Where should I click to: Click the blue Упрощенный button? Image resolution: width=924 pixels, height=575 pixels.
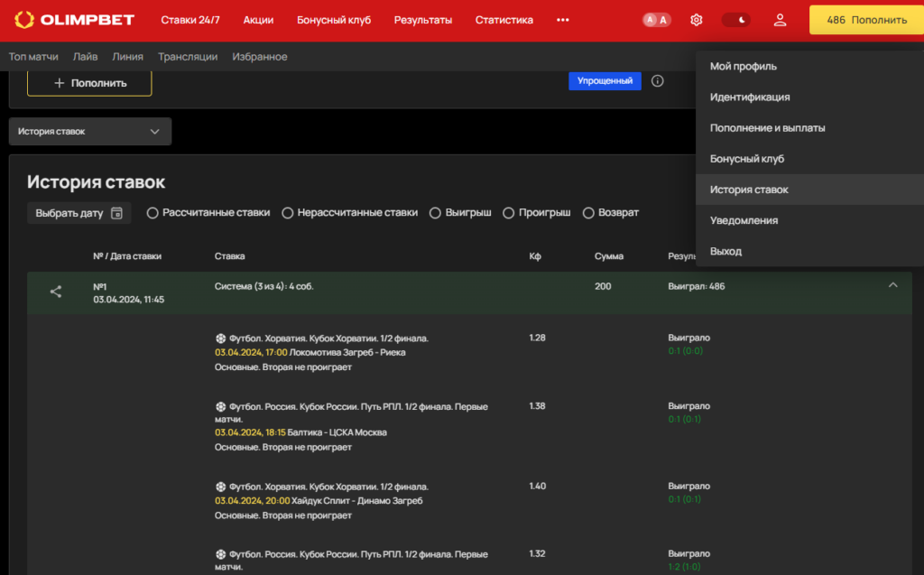point(605,81)
